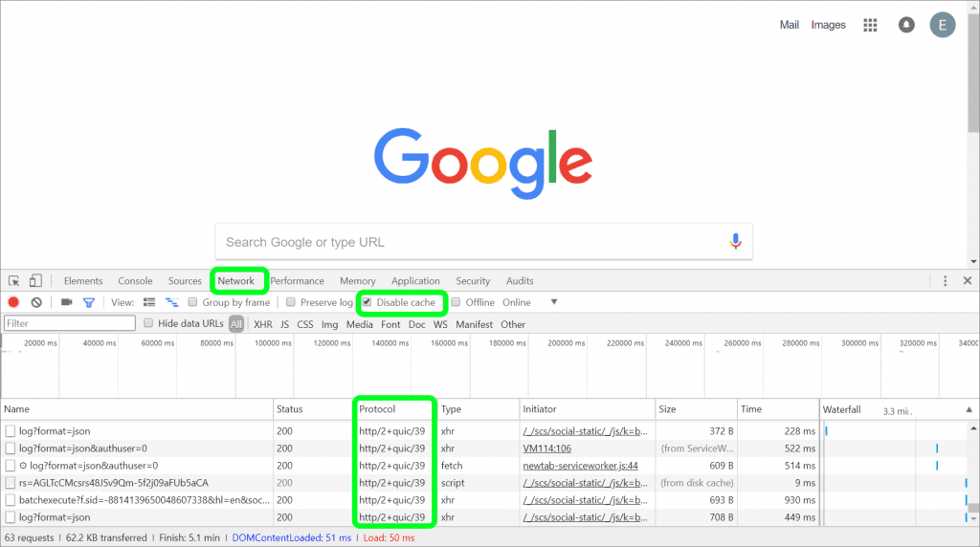
Task: Start voice search with microphone
Action: [x=736, y=241]
